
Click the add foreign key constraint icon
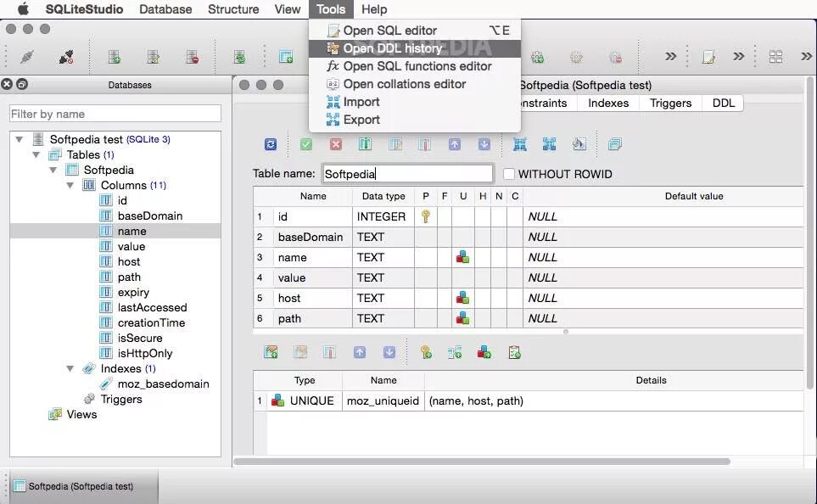(x=455, y=353)
